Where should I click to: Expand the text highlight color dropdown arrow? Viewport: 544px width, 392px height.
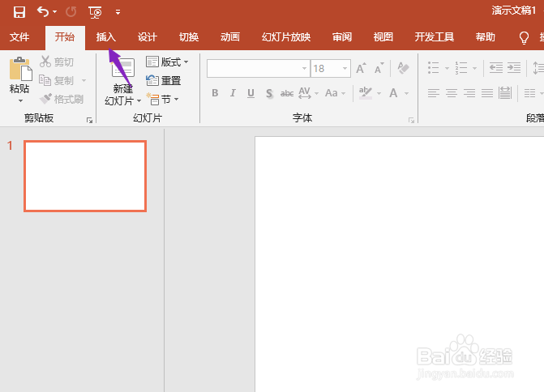click(379, 93)
